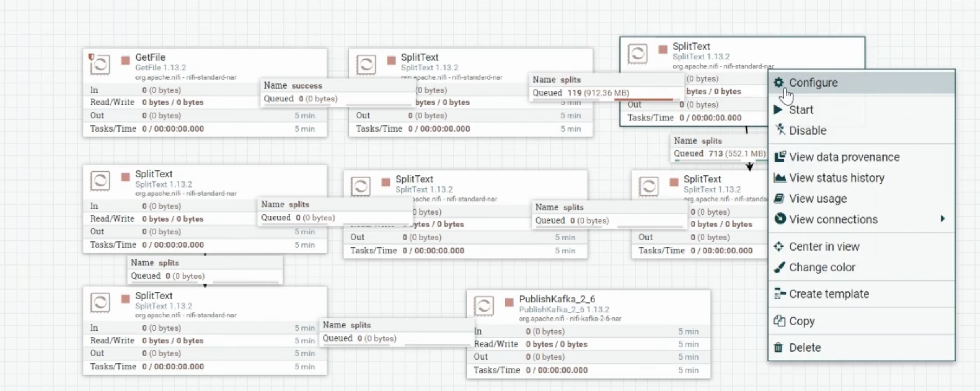Viewport: 980px width, 391px height.
Task: Select Center in view menu entry
Action: point(824,246)
